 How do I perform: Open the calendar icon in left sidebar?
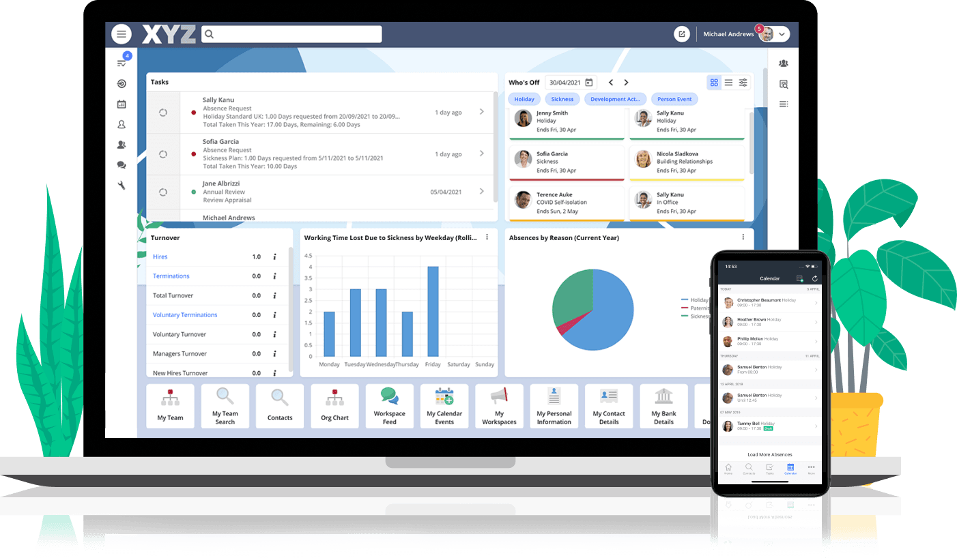click(x=122, y=104)
